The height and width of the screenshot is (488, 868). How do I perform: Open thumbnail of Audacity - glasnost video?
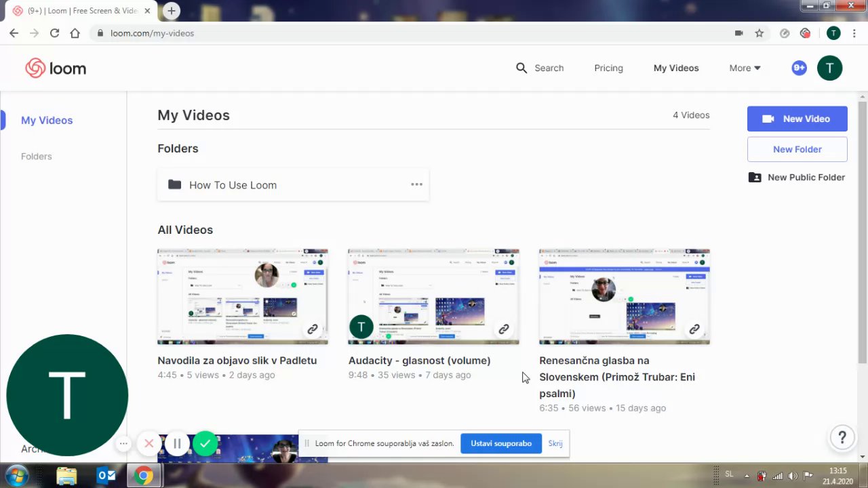coord(434,296)
